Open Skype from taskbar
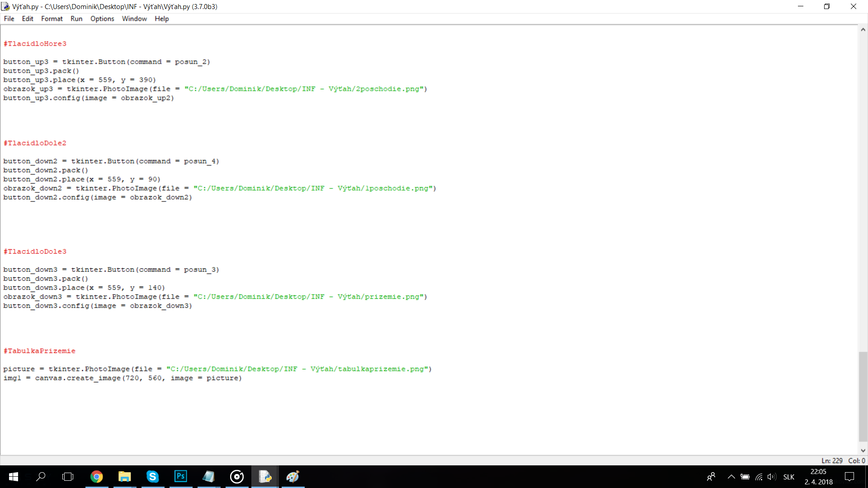Image resolution: width=868 pixels, height=488 pixels. click(152, 477)
